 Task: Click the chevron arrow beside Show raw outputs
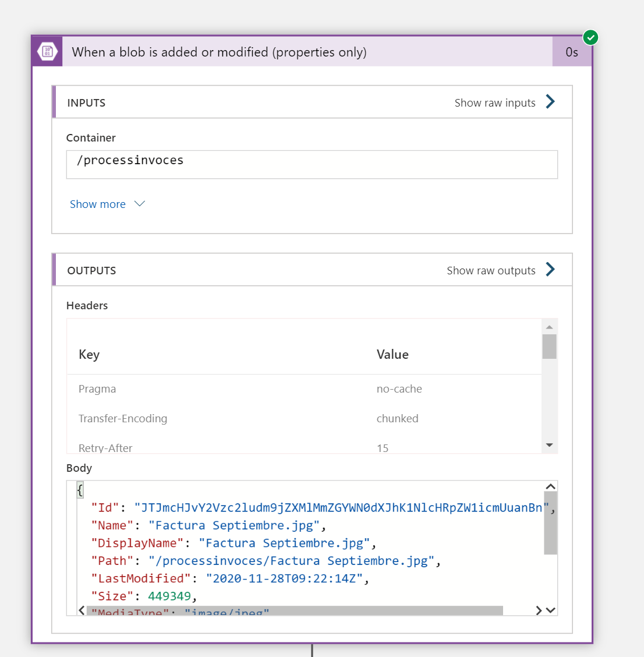coord(550,270)
